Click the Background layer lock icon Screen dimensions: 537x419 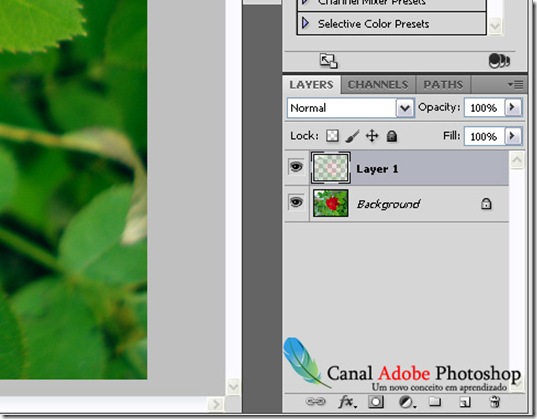point(486,204)
